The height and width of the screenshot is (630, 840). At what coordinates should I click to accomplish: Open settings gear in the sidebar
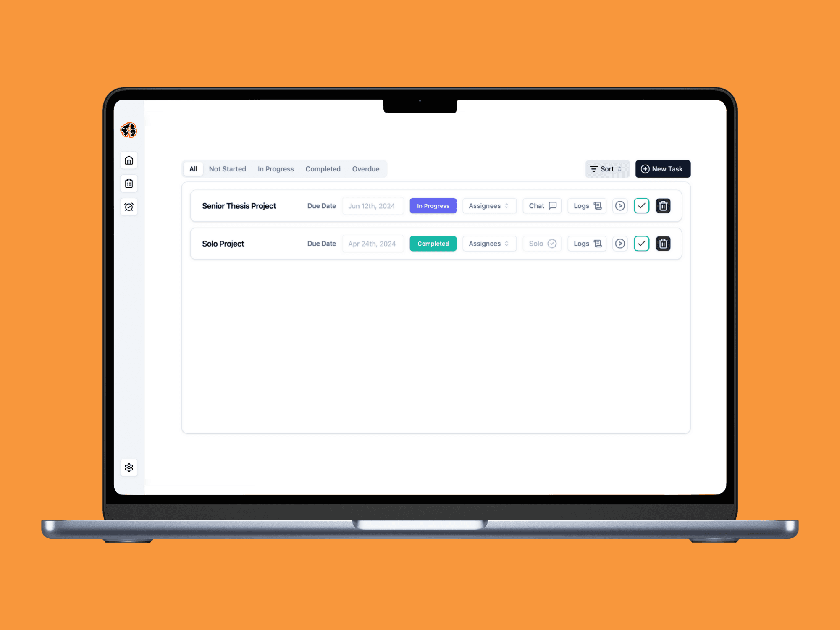[129, 468]
